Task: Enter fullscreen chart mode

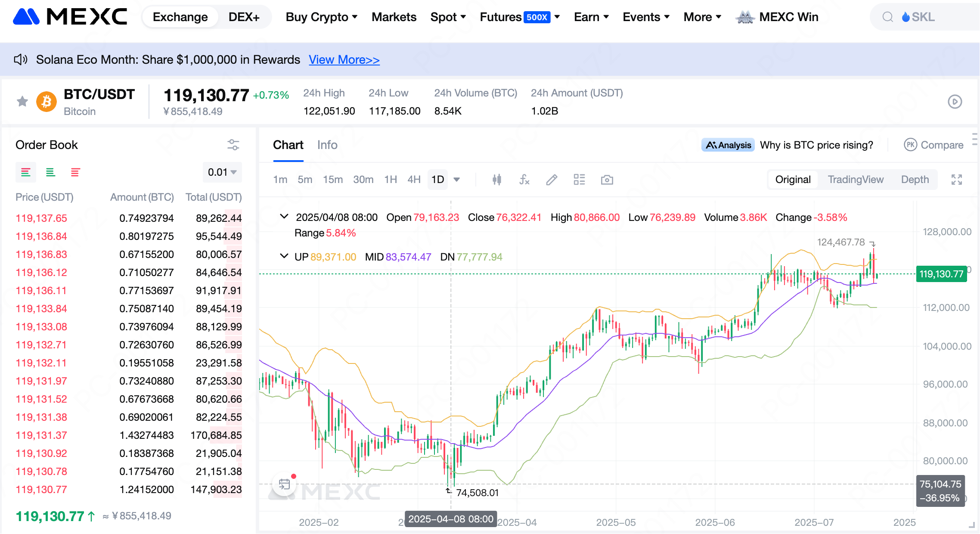Action: [956, 180]
